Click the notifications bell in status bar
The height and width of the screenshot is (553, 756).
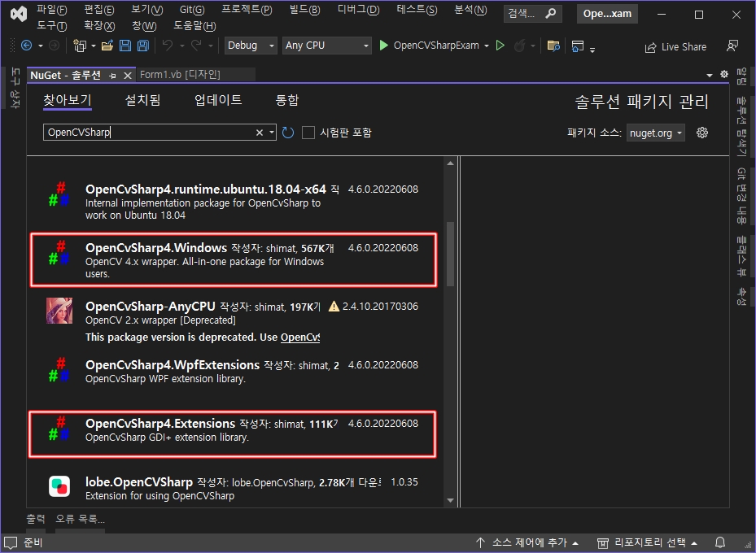tap(720, 542)
